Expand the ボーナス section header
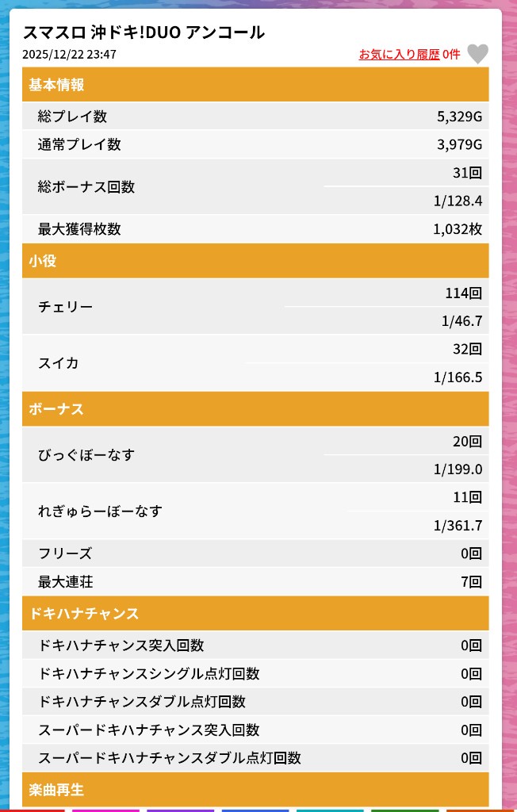The height and width of the screenshot is (812, 517). point(255,409)
